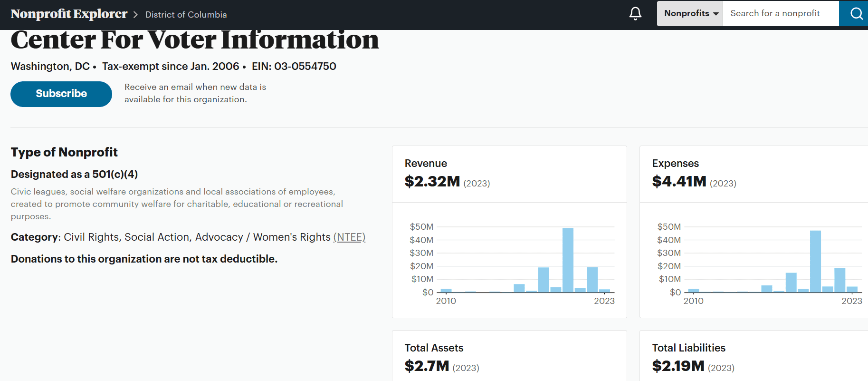Click the tallest bar in Expenses chart
868x381 pixels.
tap(815, 261)
